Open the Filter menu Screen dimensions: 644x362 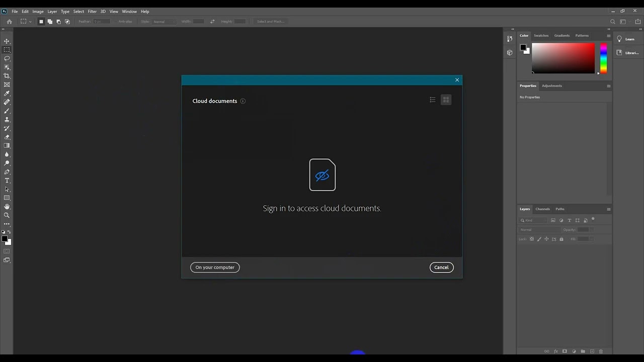pyautogui.click(x=92, y=12)
